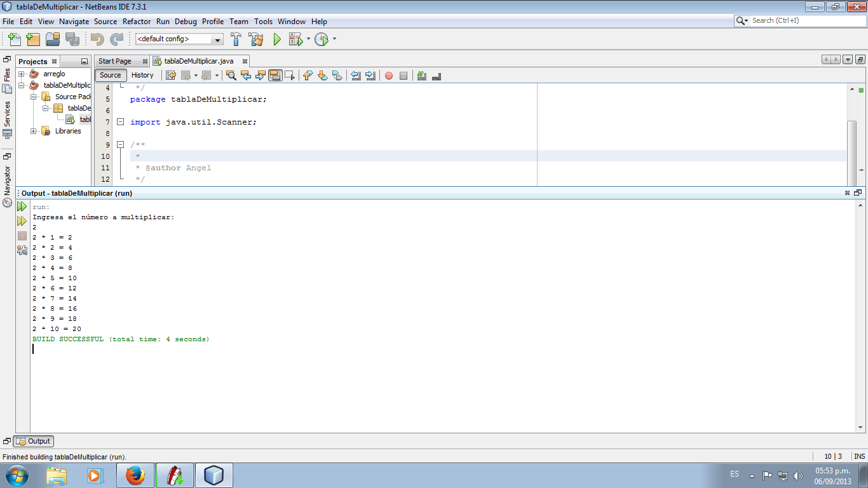Screen dimensions: 868x488
Task: Click the Previous Bookmark arrow icon
Action: tap(307, 75)
